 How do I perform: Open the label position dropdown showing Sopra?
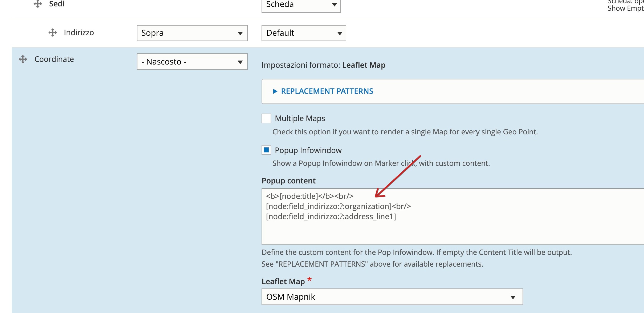[192, 33]
